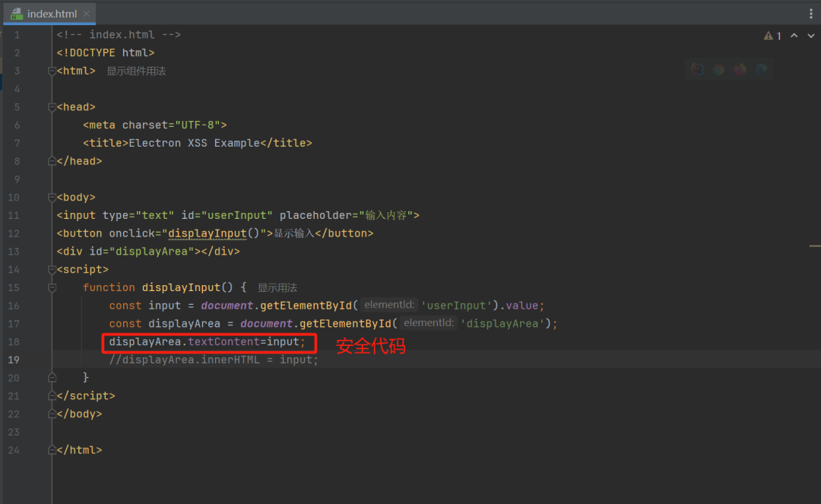Image resolution: width=821 pixels, height=504 pixels.
Task: Go to previous highlighted problem arrow
Action: 794,36
